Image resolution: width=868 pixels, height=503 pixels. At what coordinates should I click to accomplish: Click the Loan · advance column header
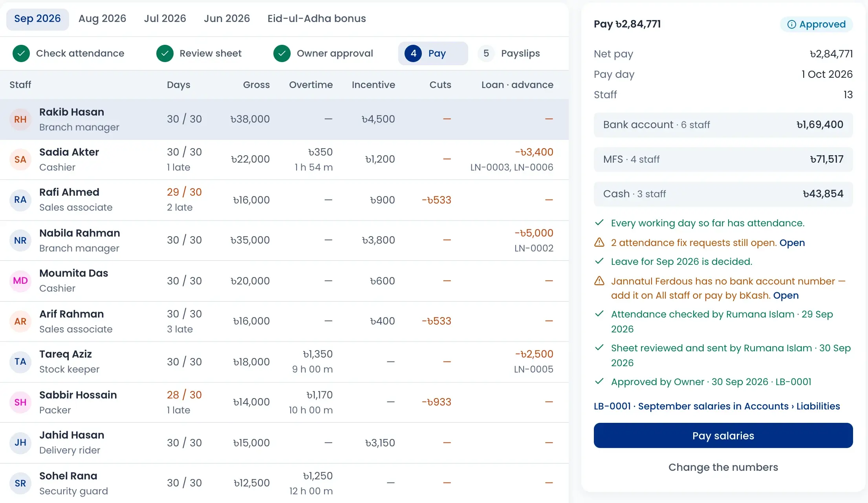tap(517, 85)
